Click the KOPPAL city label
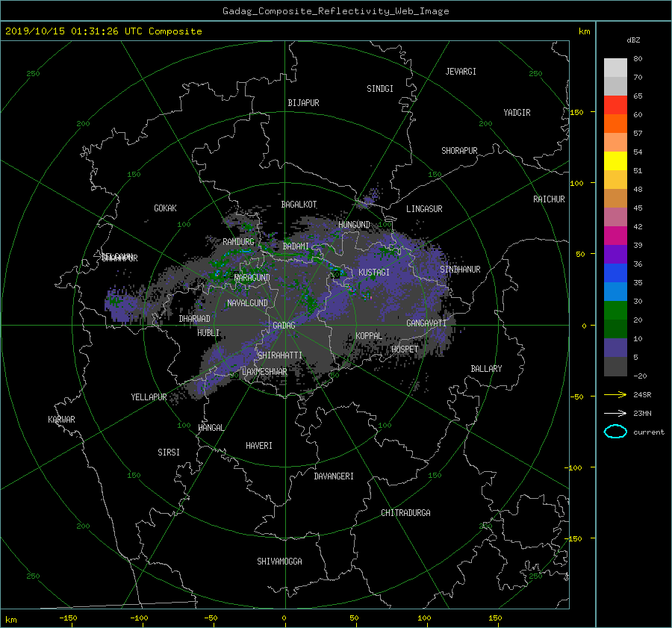Viewport: 672px width, 628px height. click(x=369, y=336)
